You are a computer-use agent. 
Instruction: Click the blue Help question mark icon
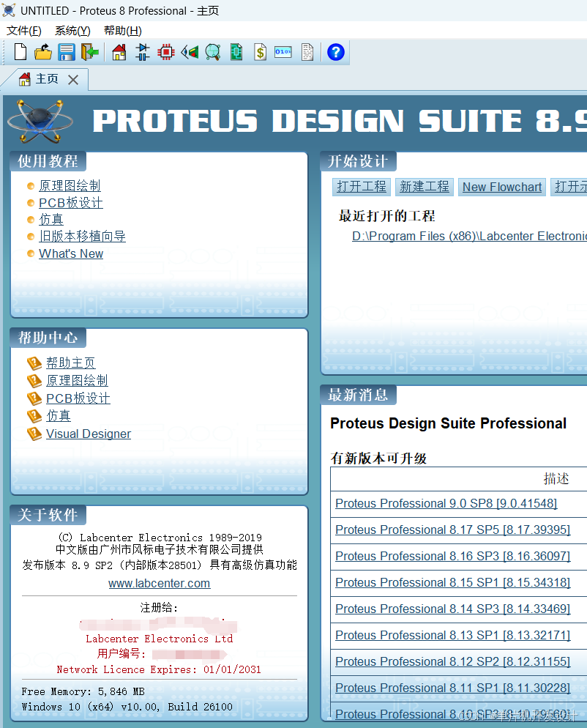click(336, 52)
